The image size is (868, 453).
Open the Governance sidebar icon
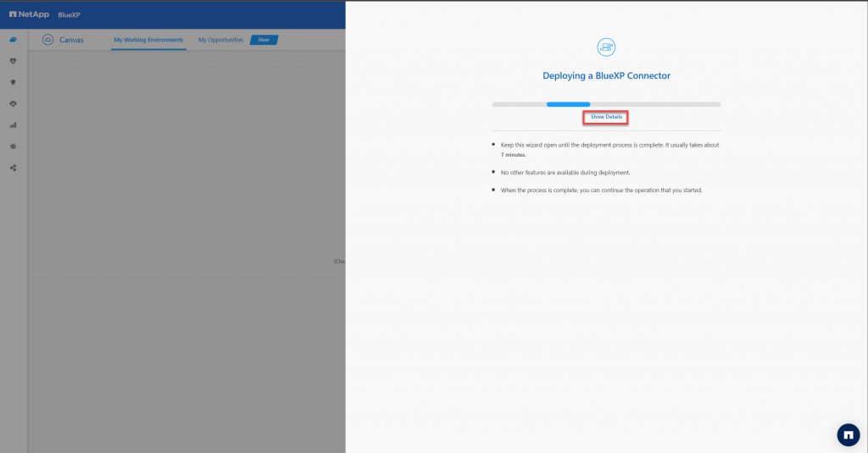coord(14,103)
